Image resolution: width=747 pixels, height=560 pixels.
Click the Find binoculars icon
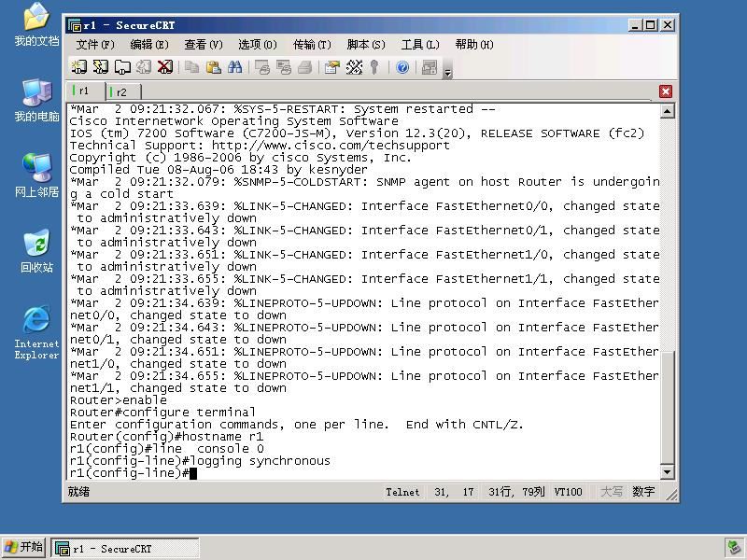click(x=235, y=67)
